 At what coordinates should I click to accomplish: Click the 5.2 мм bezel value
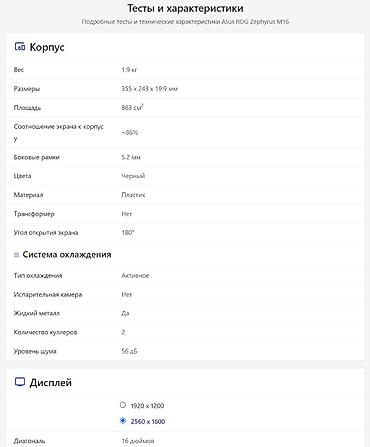point(131,157)
